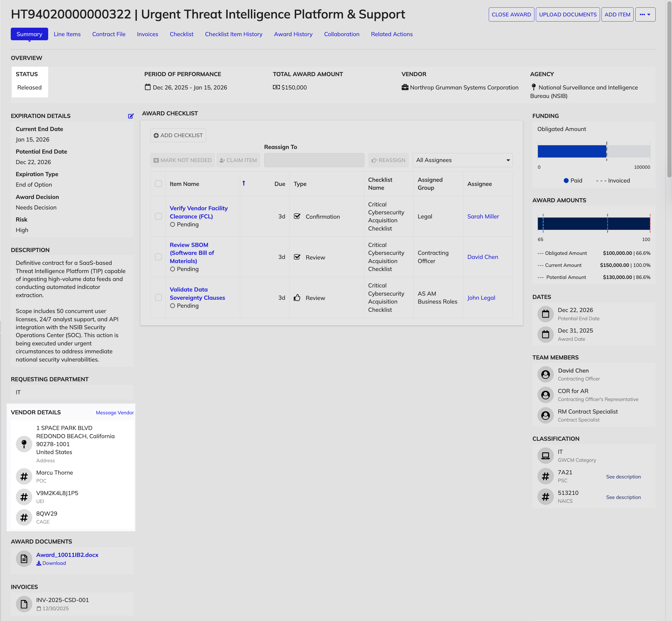
Task: Check the Review SBOM row checkbox
Action: (x=158, y=257)
